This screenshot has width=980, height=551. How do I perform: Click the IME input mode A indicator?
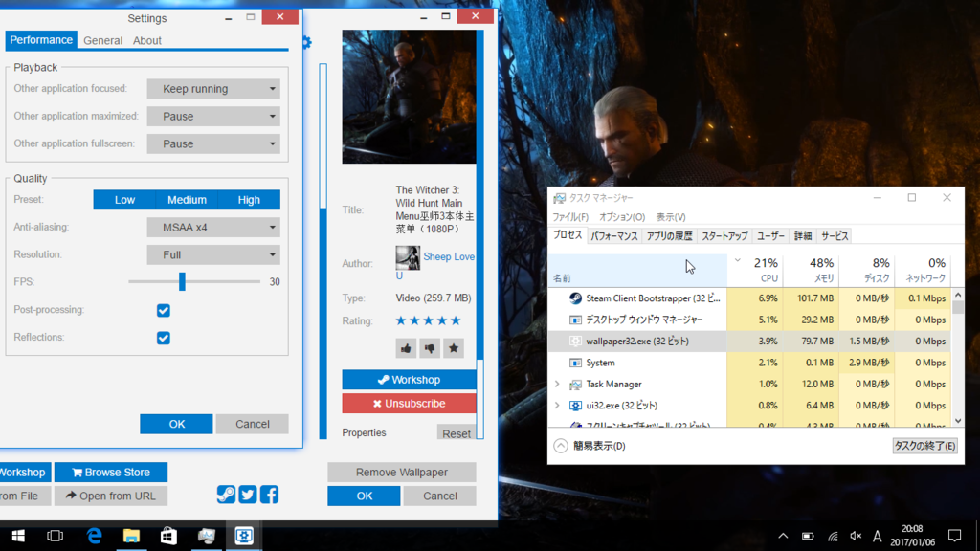click(878, 536)
